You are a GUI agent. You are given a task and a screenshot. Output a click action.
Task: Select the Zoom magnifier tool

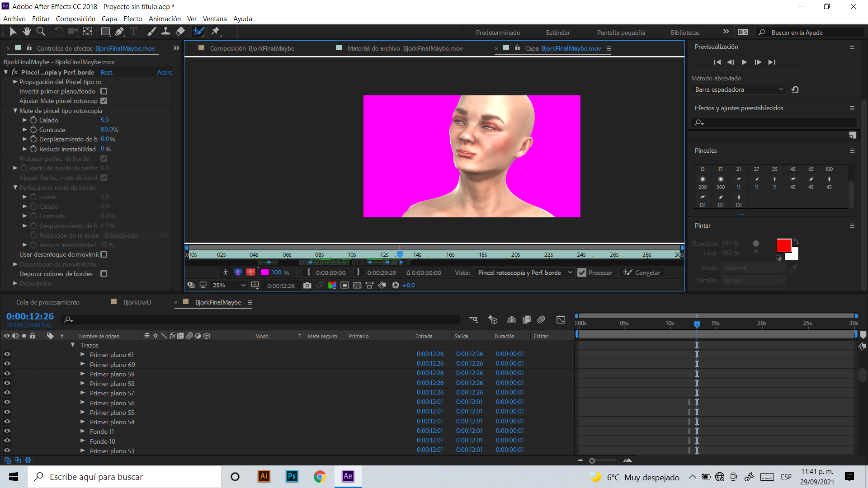tap(41, 32)
